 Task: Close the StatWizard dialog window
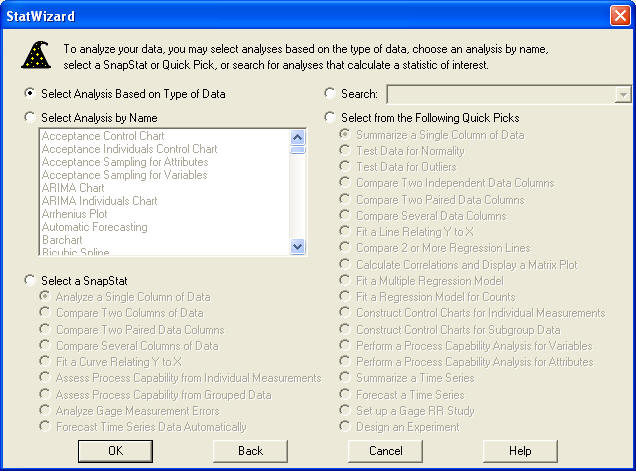tap(620, 16)
